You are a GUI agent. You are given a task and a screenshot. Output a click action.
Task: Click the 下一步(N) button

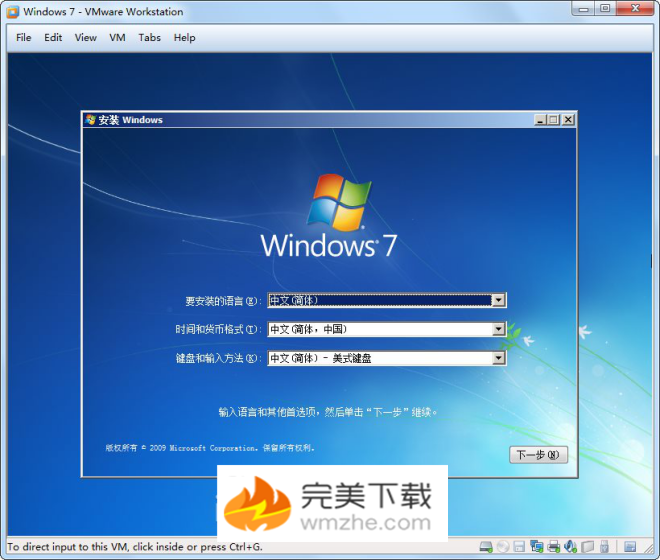click(538, 455)
